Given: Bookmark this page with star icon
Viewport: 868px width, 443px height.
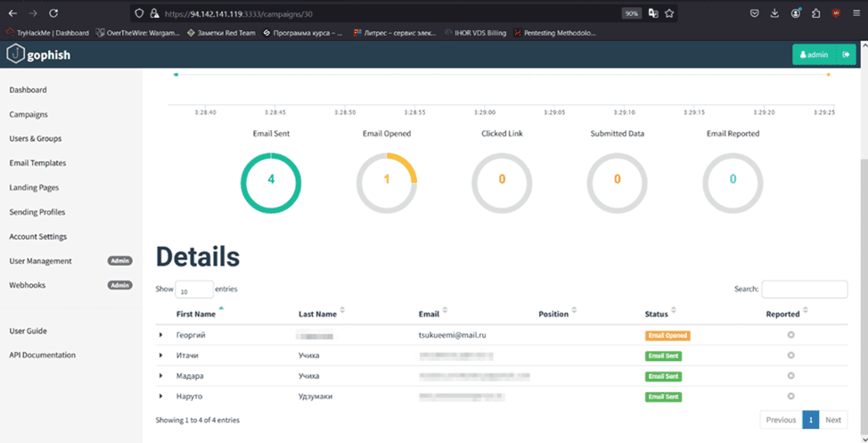Looking at the screenshot, I should [669, 13].
